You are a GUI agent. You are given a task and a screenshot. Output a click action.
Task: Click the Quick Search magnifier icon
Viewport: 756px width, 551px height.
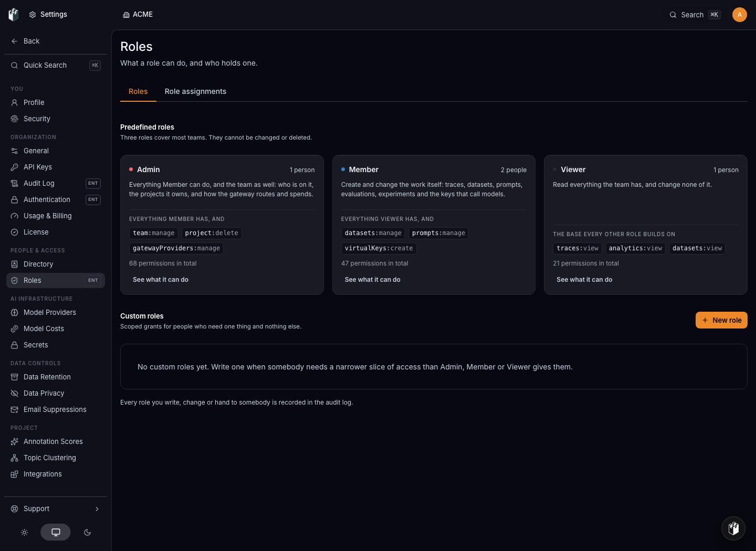point(15,65)
